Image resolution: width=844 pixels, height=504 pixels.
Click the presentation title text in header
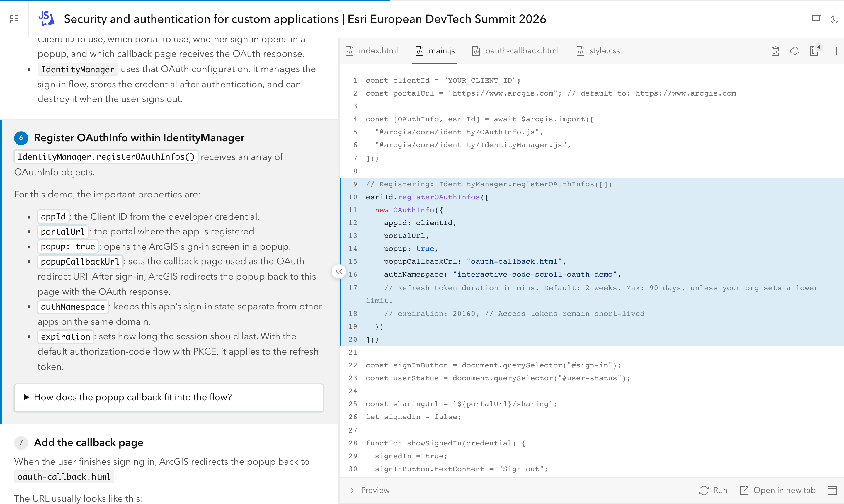click(x=305, y=19)
